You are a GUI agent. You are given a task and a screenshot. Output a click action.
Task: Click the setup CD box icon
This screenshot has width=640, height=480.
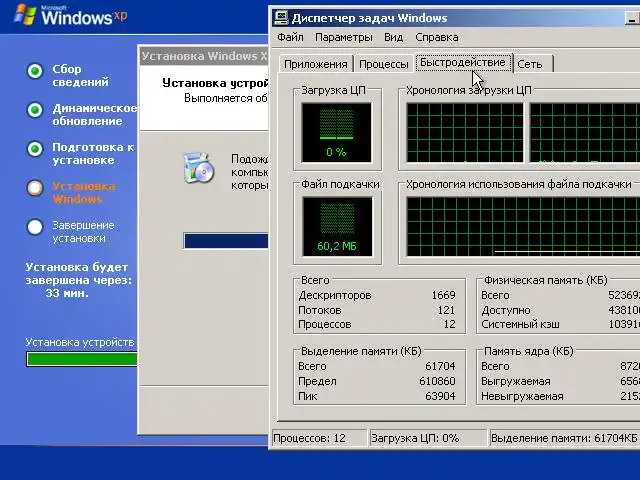coord(198,167)
